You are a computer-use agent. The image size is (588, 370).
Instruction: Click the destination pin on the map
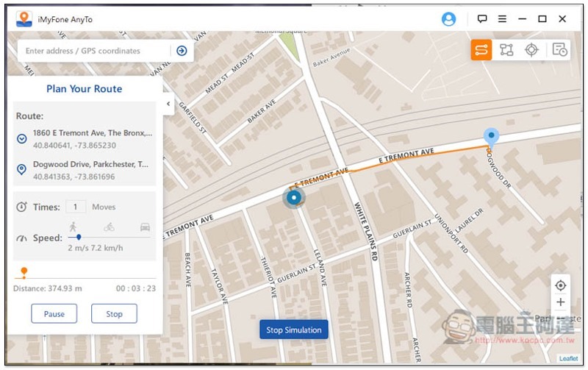tap(491, 138)
